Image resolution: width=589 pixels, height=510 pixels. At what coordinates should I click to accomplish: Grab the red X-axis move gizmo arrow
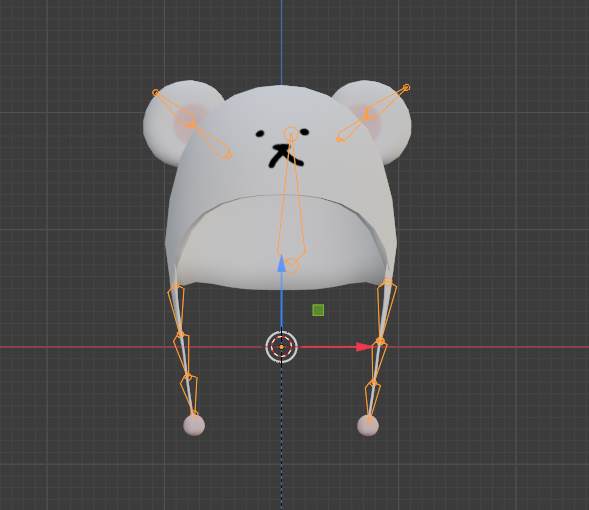point(364,347)
